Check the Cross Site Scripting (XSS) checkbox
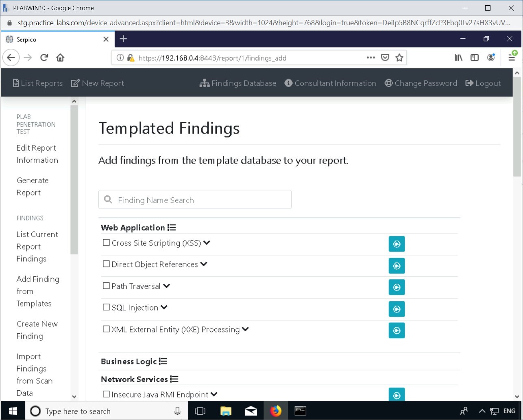This screenshot has width=523, height=420. click(x=106, y=243)
